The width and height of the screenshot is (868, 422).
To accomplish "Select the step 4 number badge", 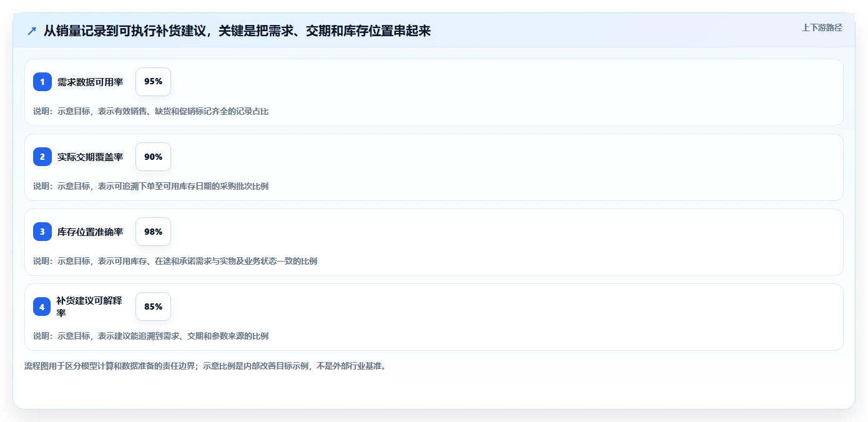I will point(42,307).
